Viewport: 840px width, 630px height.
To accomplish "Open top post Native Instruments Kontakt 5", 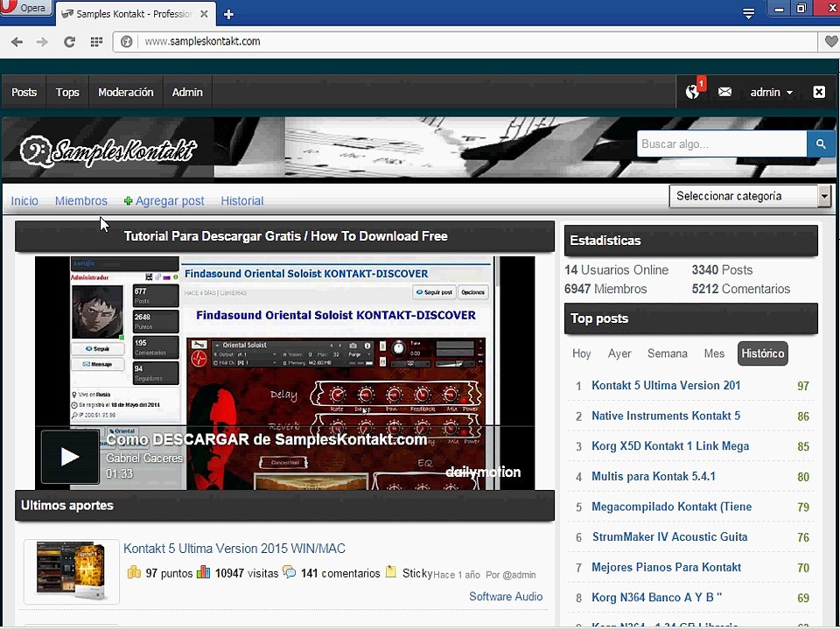I will pos(666,416).
